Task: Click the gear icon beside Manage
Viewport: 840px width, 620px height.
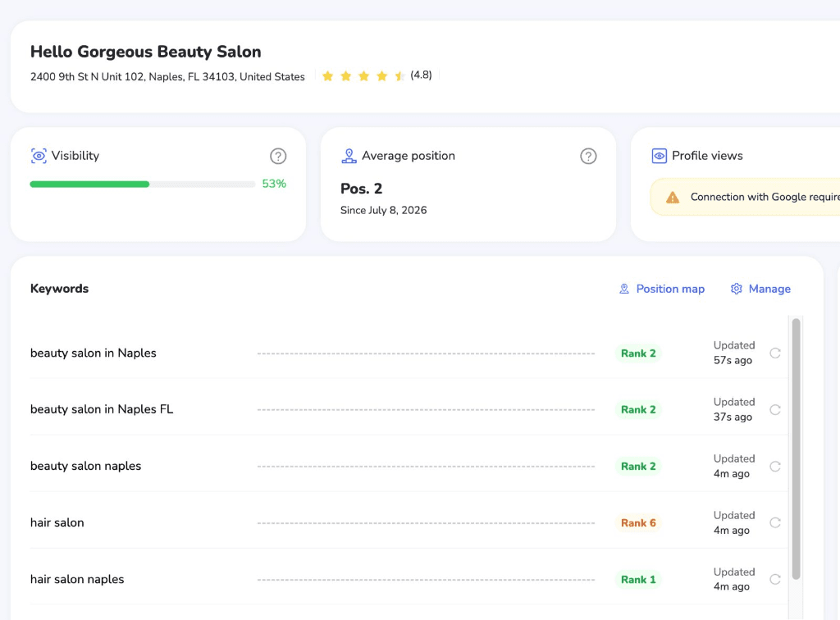Action: 737,289
